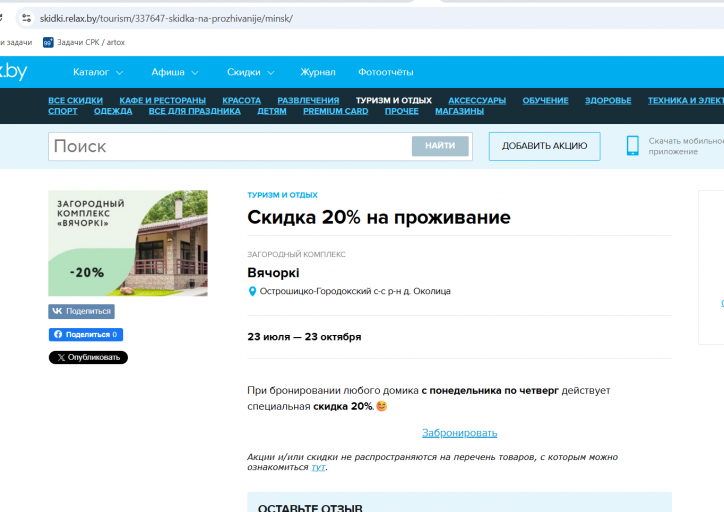Image resolution: width=724 pixels, height=512 pixels.
Task: Click the НАЙТИ search button
Action: tap(440, 146)
